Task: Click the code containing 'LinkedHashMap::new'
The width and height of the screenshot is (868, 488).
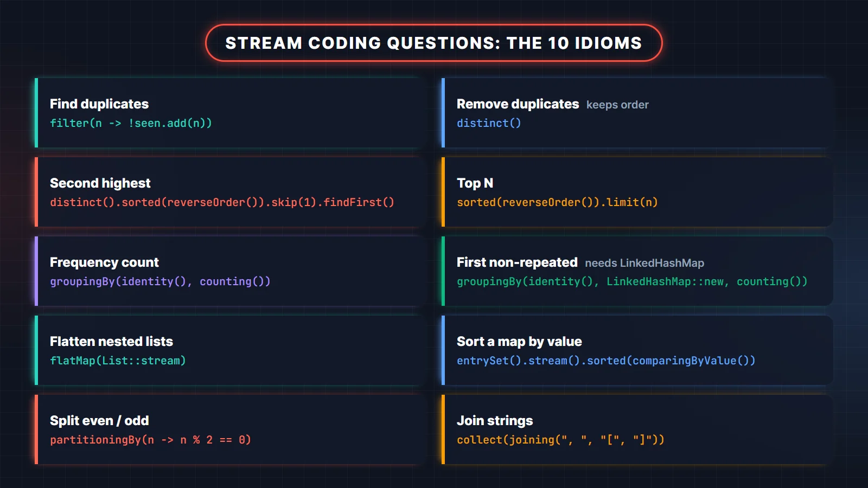Action: 632,281
